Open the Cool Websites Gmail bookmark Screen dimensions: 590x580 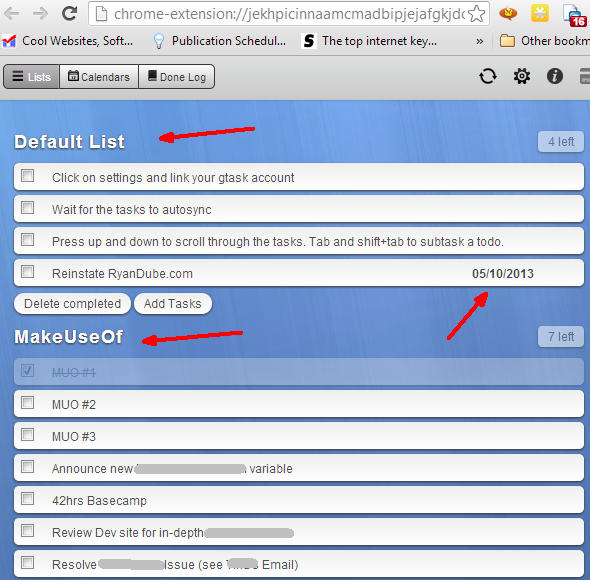coord(68,41)
